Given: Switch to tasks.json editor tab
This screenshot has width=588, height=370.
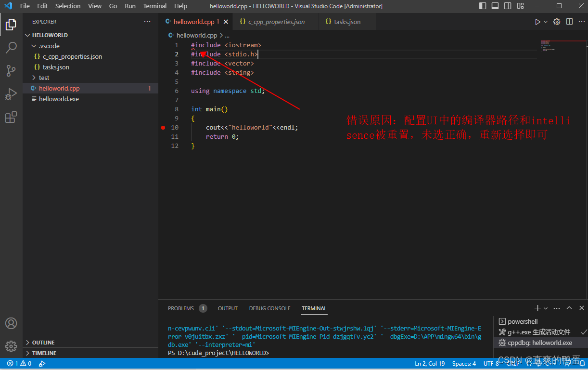Looking at the screenshot, I should (347, 22).
